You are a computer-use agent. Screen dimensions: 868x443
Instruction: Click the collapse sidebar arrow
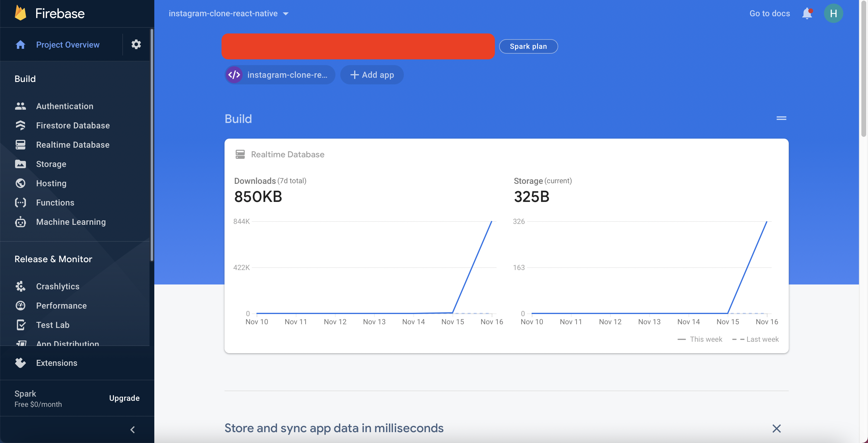132,428
